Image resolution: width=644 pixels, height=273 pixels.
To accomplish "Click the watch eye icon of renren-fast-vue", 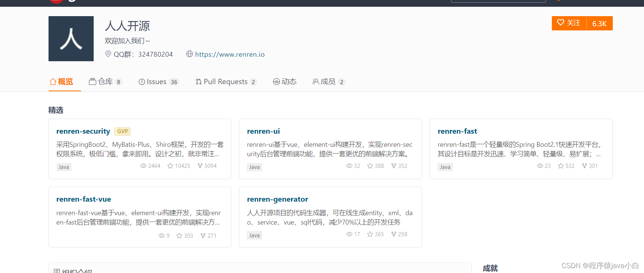I will coord(161,235).
